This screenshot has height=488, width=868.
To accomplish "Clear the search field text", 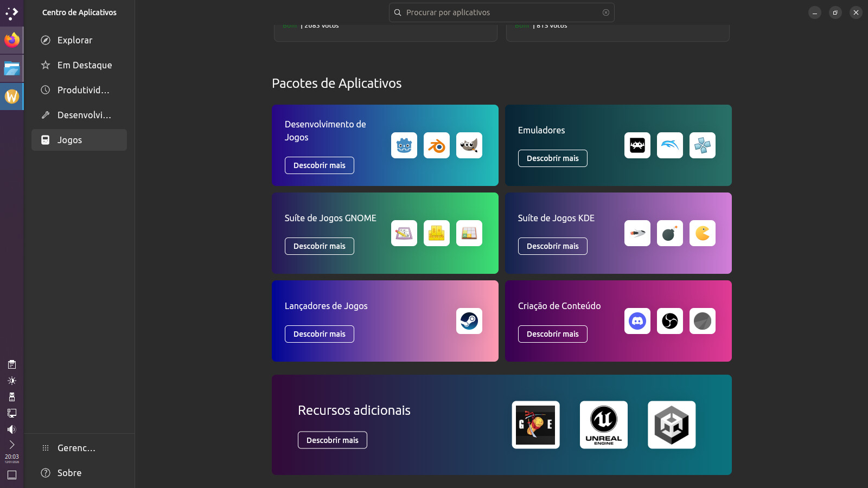I will point(606,12).
